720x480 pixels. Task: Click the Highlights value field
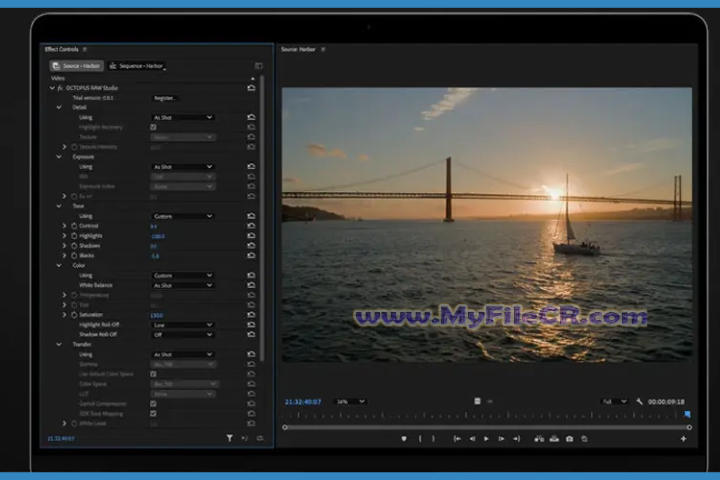click(158, 236)
